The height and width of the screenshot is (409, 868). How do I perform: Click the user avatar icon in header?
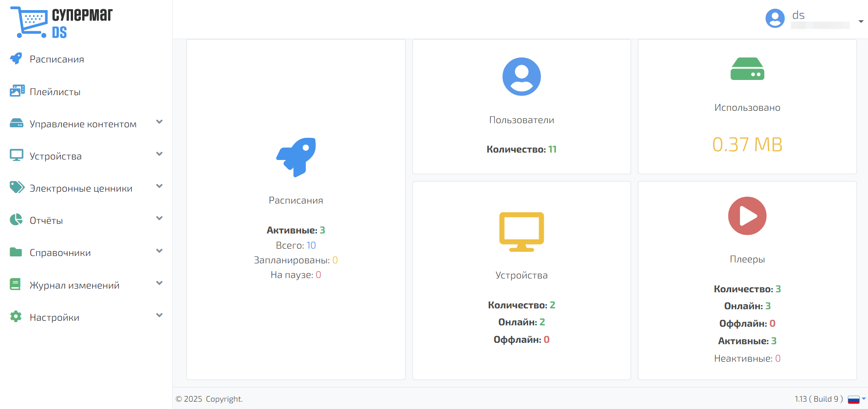(x=775, y=18)
